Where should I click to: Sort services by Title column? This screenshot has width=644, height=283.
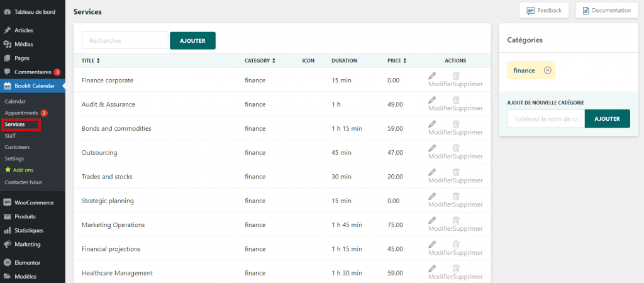(x=91, y=61)
